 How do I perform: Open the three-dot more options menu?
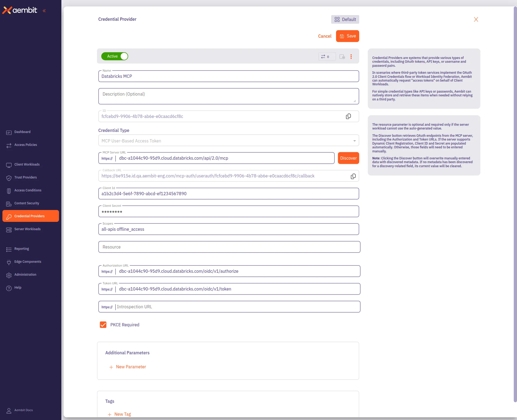click(351, 57)
